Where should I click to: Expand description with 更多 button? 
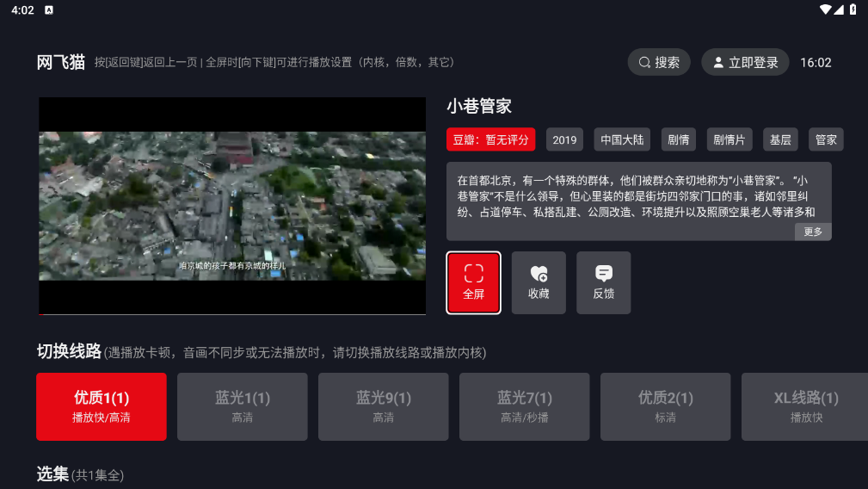pyautogui.click(x=813, y=232)
